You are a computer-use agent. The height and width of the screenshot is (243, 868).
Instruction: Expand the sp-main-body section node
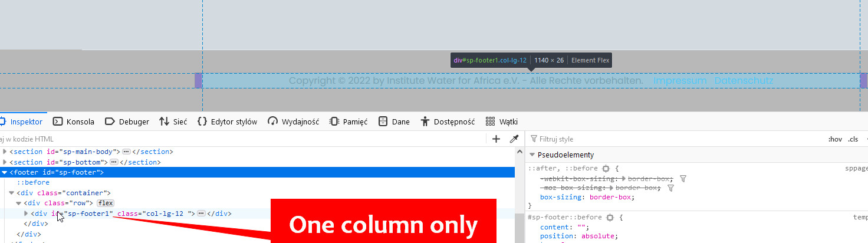pyautogui.click(x=5, y=152)
